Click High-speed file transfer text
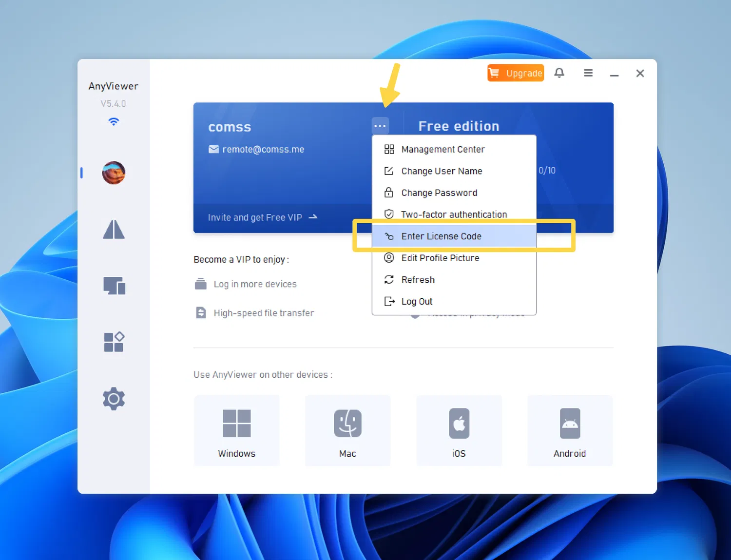 (264, 313)
